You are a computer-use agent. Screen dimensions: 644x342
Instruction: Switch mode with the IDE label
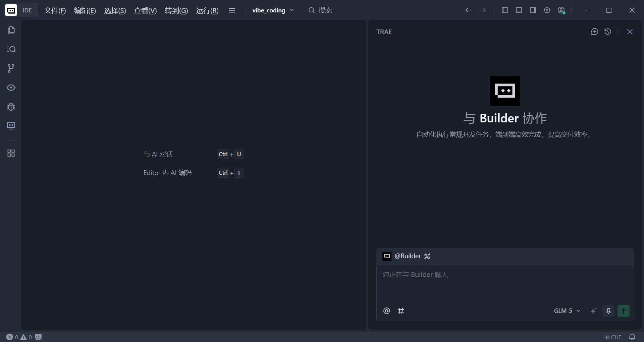point(27,10)
